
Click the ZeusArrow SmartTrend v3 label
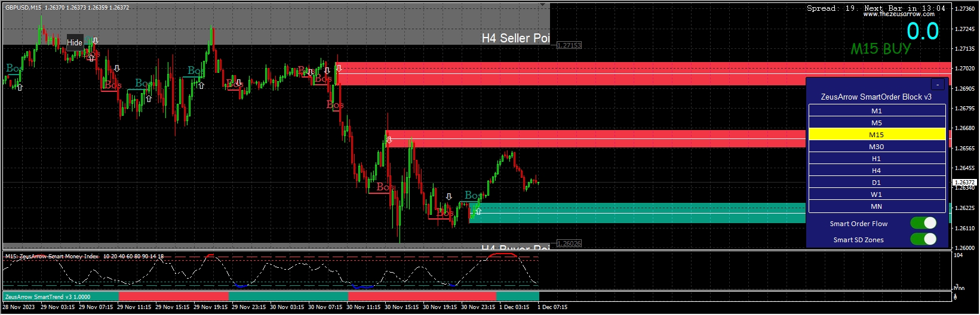[x=48, y=297]
